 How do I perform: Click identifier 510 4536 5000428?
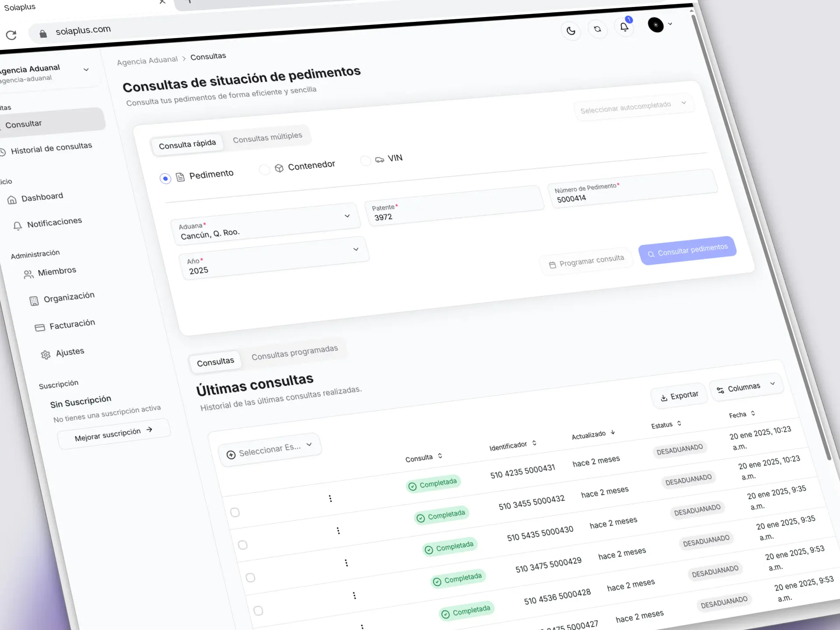pos(557,597)
